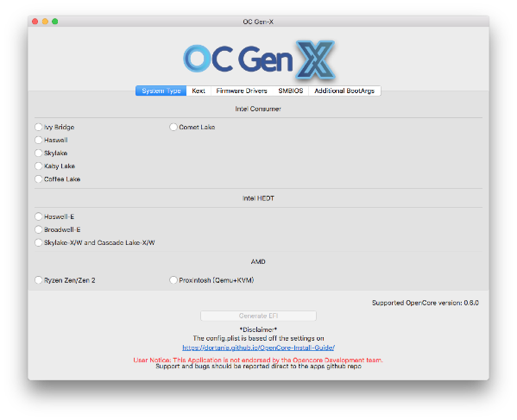The height and width of the screenshot is (420, 517).
Task: Switch to the Firmware Drivers tab
Action: (x=242, y=91)
